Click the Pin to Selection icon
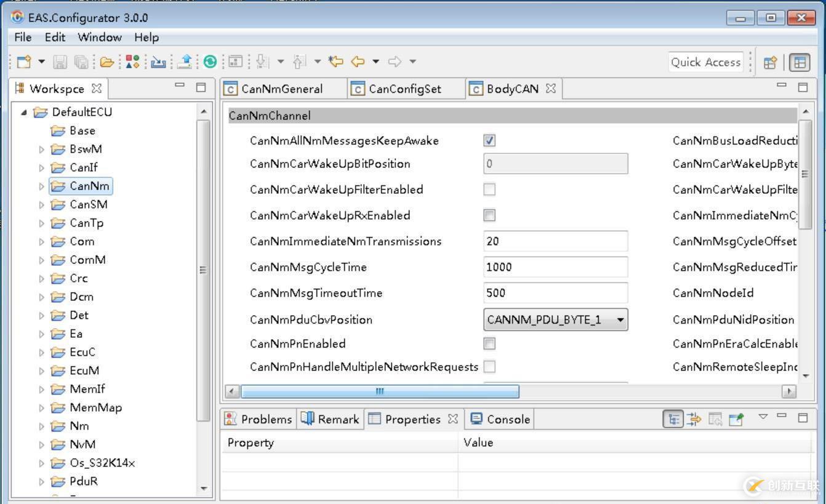 [x=736, y=420]
